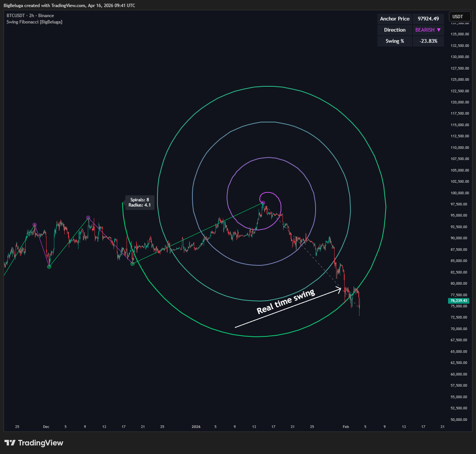The height and width of the screenshot is (454, 476).
Task: Click the 90,000.00 price axis label
Action: click(x=460, y=238)
